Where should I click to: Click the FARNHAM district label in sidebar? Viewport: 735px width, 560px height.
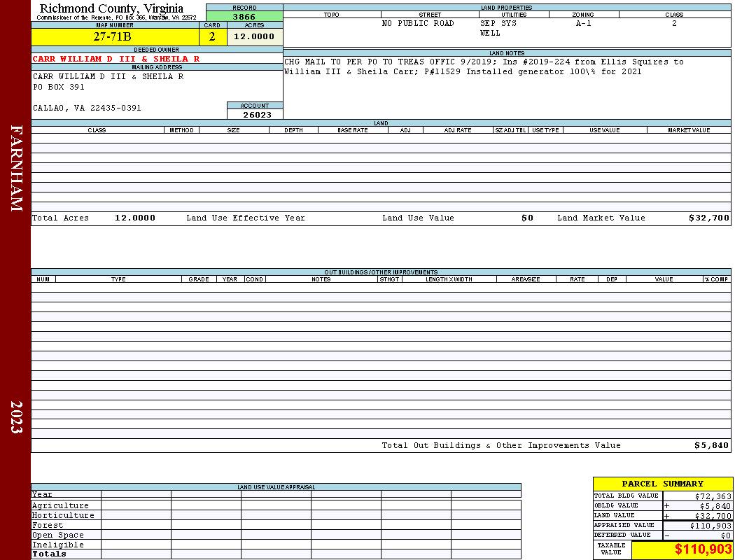tap(16, 168)
